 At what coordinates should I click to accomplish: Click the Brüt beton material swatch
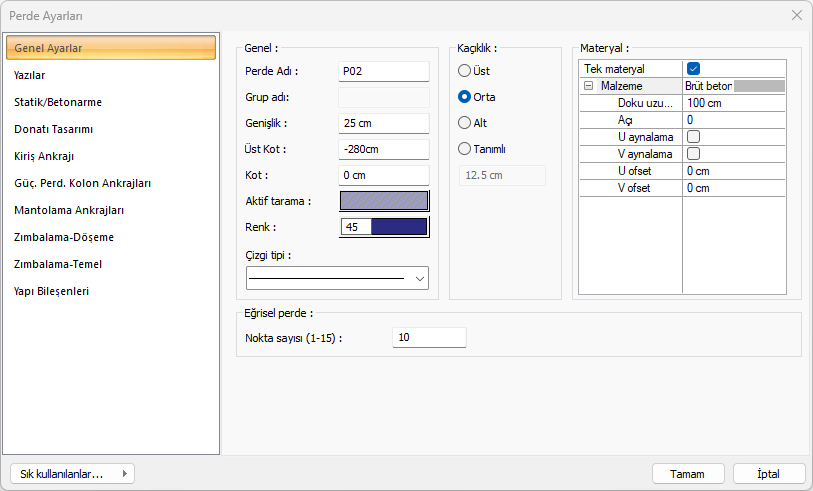coord(758,87)
